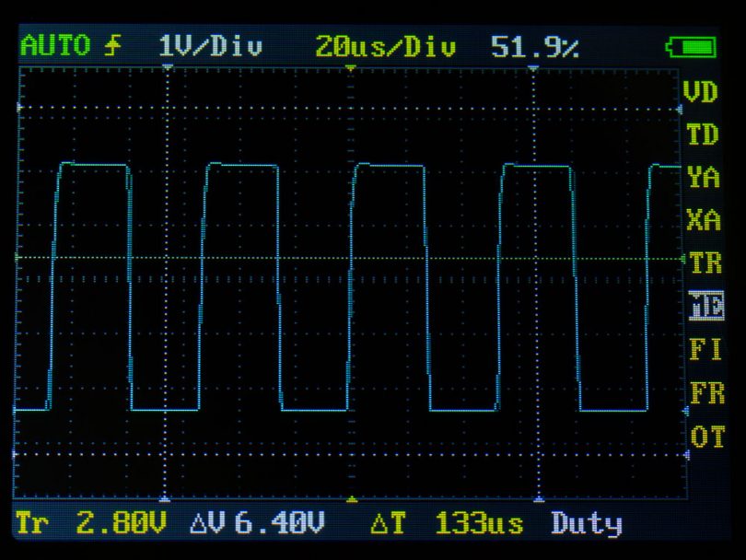Open the TR trigger setting

(x=705, y=263)
